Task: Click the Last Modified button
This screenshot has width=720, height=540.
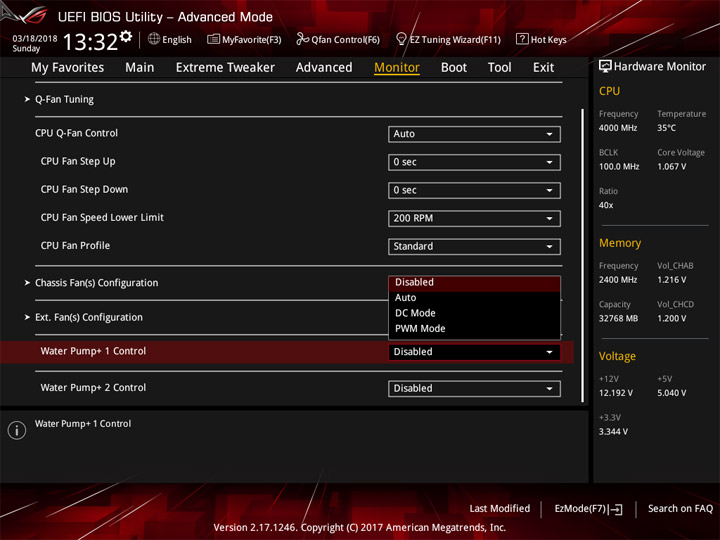Action: click(500, 508)
